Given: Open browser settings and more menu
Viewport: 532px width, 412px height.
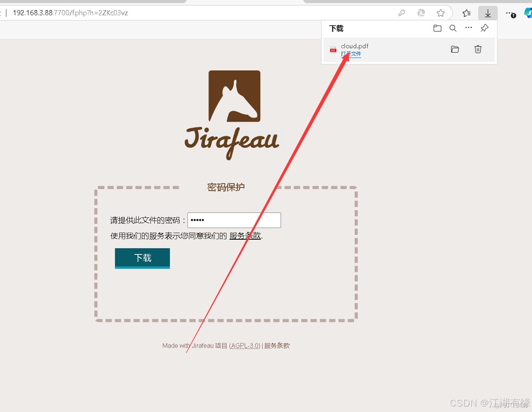Looking at the screenshot, I should coord(511,13).
